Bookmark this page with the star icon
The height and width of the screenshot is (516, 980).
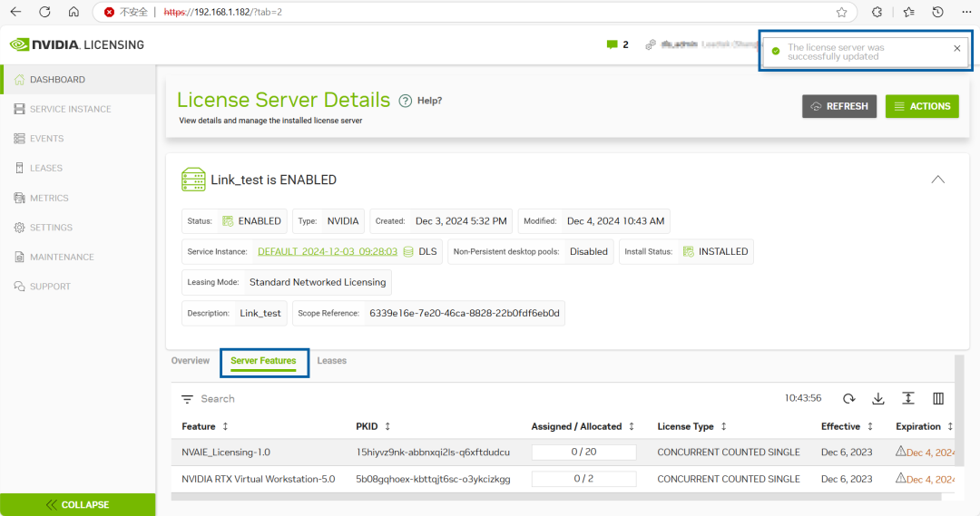pyautogui.click(x=842, y=12)
